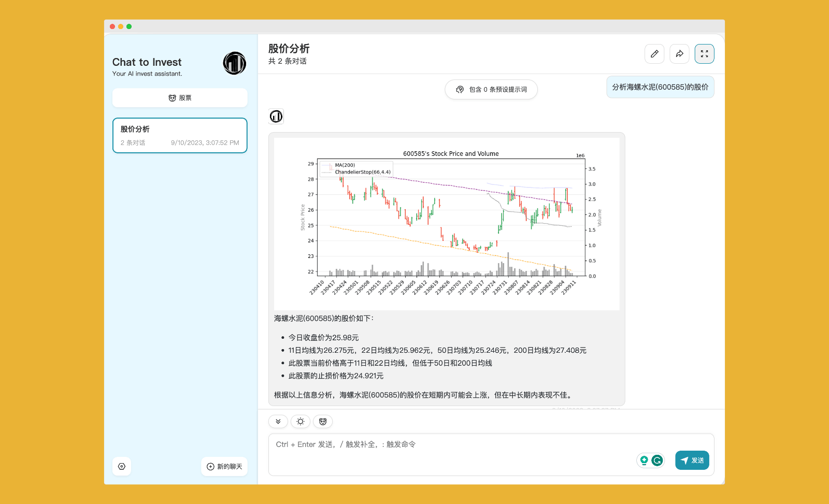Open the 包含 0 条预设提示词 prompt pill
The height and width of the screenshot is (504, 829).
491,89
